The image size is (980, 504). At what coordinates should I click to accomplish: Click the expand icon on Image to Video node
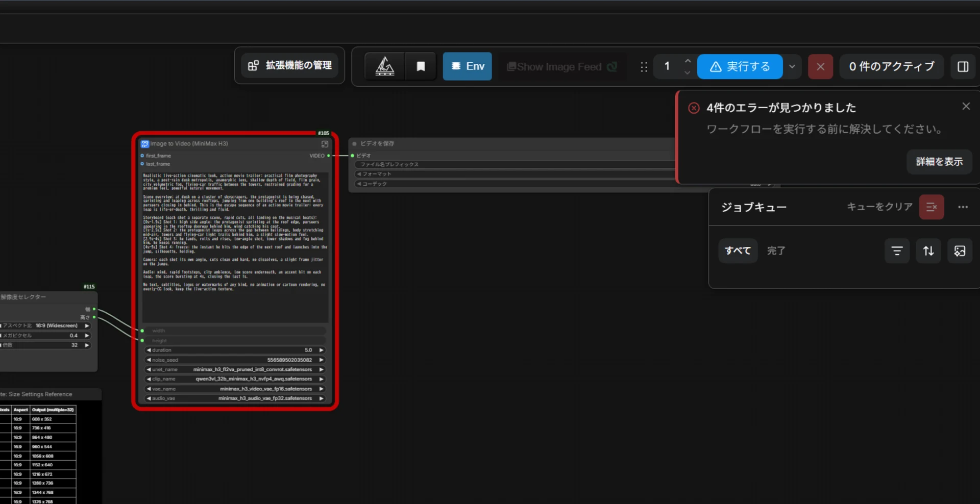[x=325, y=144]
